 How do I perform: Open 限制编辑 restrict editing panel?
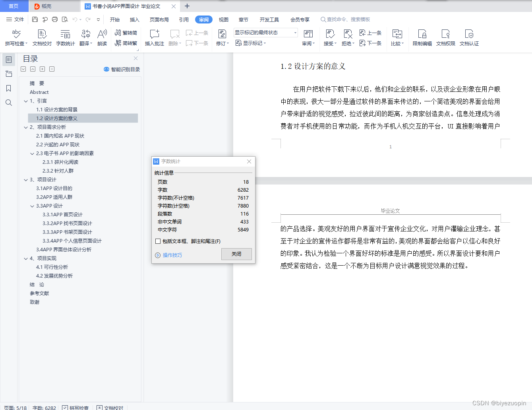pyautogui.click(x=422, y=37)
